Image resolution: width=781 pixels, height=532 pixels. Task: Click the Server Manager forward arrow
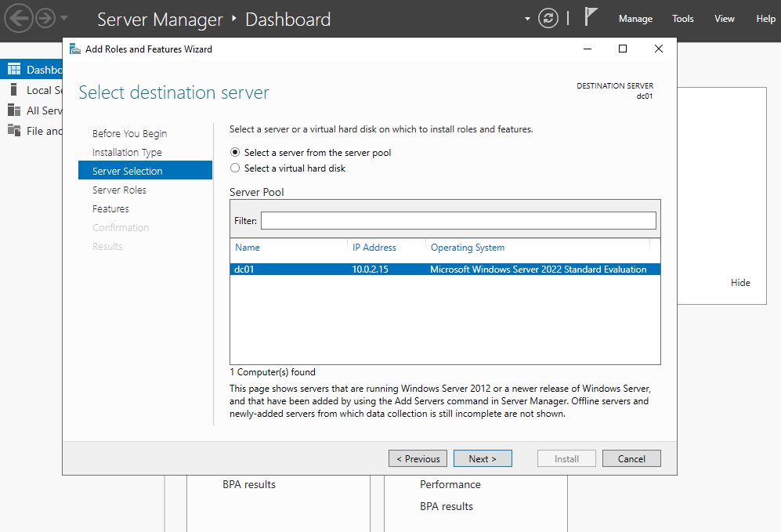(x=45, y=19)
